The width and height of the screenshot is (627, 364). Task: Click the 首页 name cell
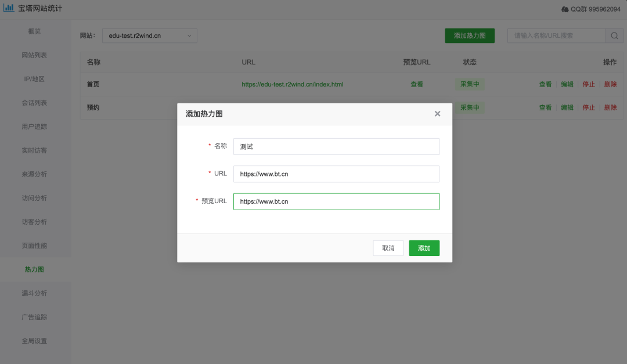93,84
